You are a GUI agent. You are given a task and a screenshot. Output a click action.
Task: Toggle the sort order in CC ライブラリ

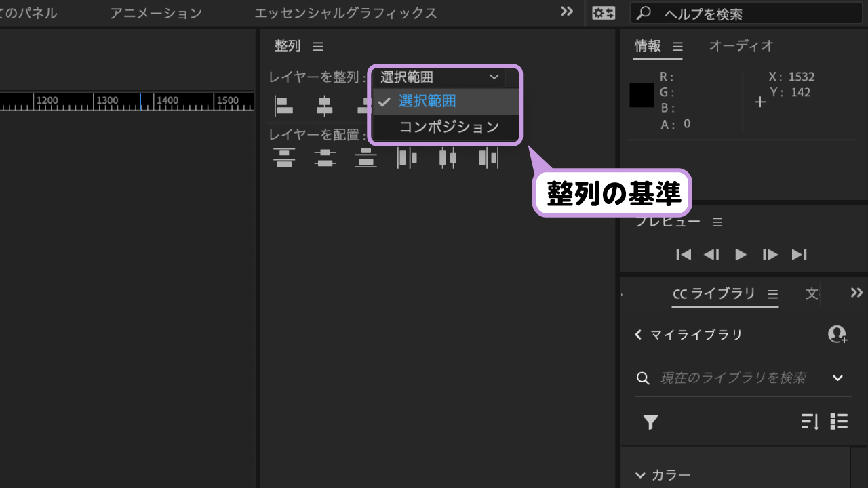pos(809,422)
